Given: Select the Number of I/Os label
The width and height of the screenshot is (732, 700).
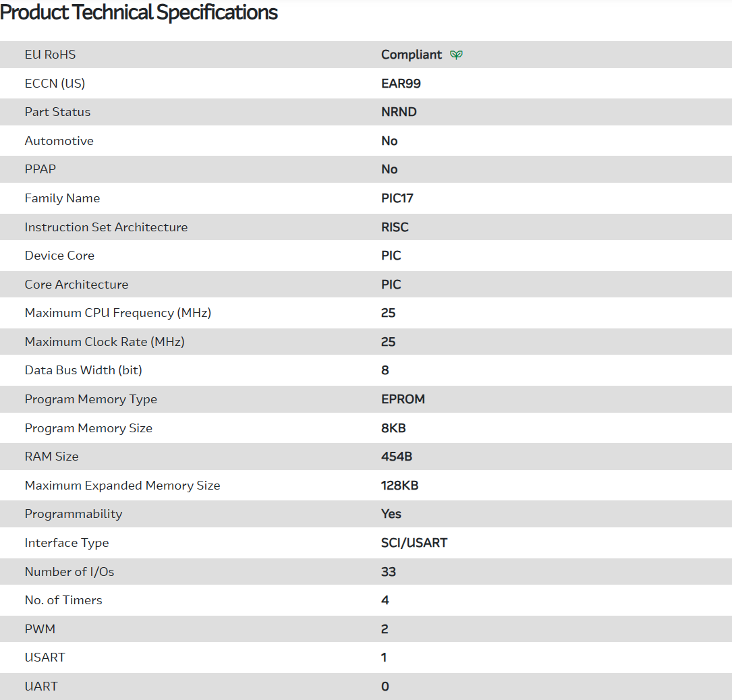Looking at the screenshot, I should (69, 572).
